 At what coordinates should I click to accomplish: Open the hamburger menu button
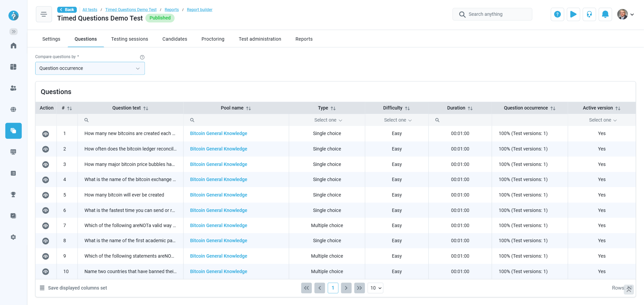coord(44,14)
